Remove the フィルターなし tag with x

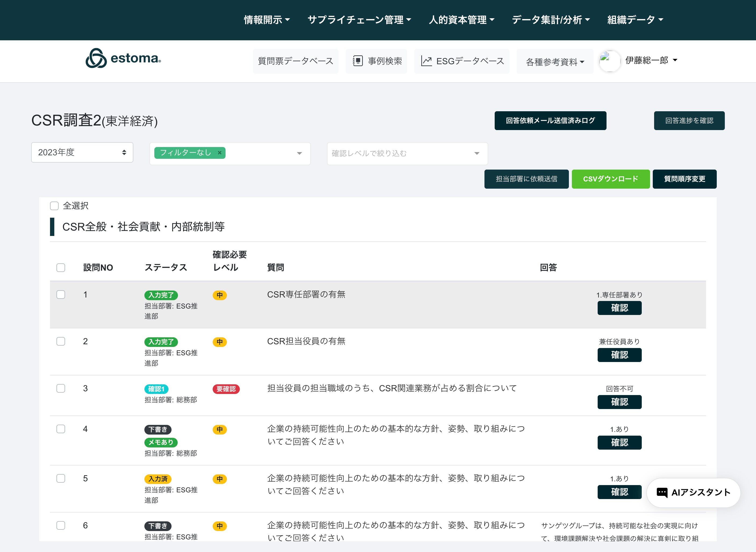point(220,153)
